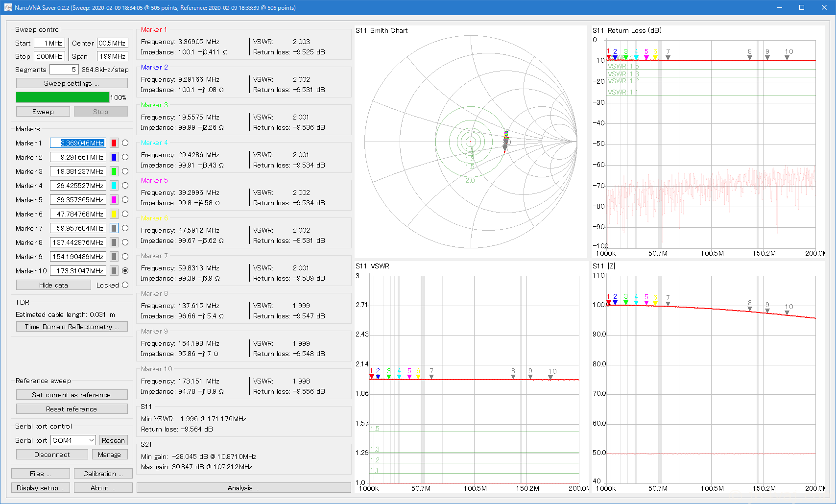Viewport: 836px width, 504px height.
Task: Click the S11 VSWR chart
Action: 472,377
